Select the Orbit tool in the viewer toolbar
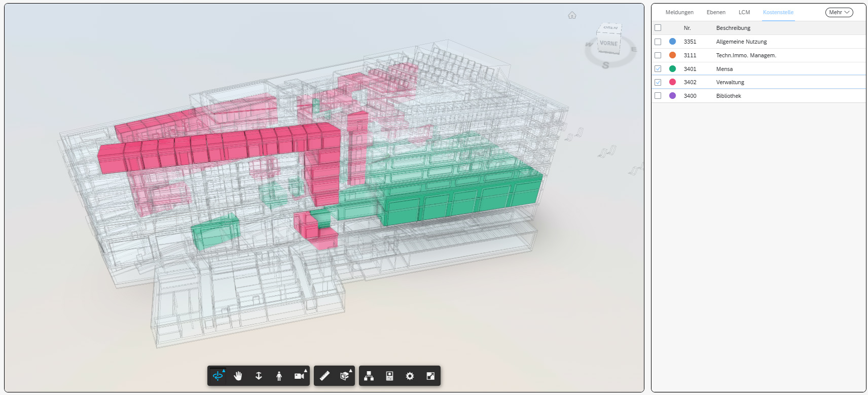The width and height of the screenshot is (868, 395). [218, 376]
